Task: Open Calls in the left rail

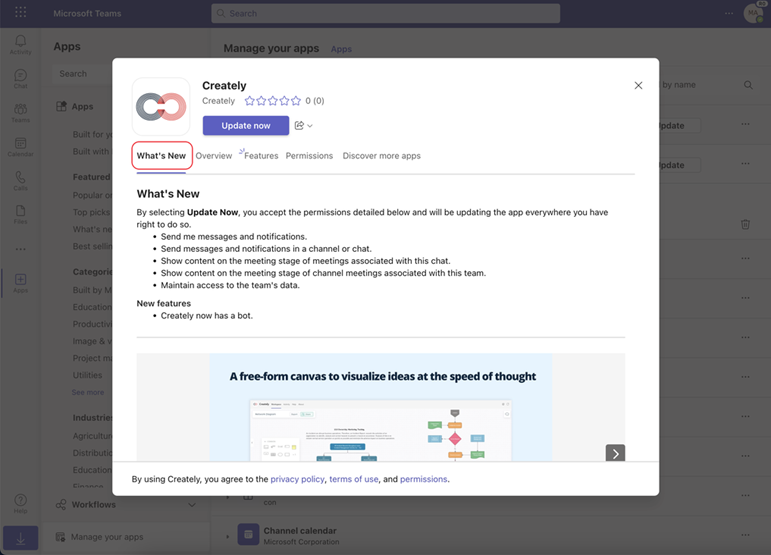Action: pyautogui.click(x=20, y=181)
